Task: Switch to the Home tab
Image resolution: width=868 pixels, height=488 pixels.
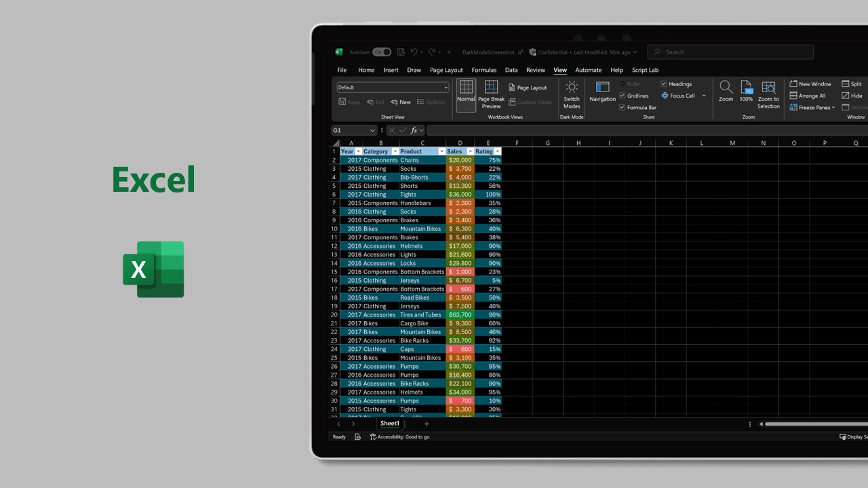Action: [x=366, y=70]
